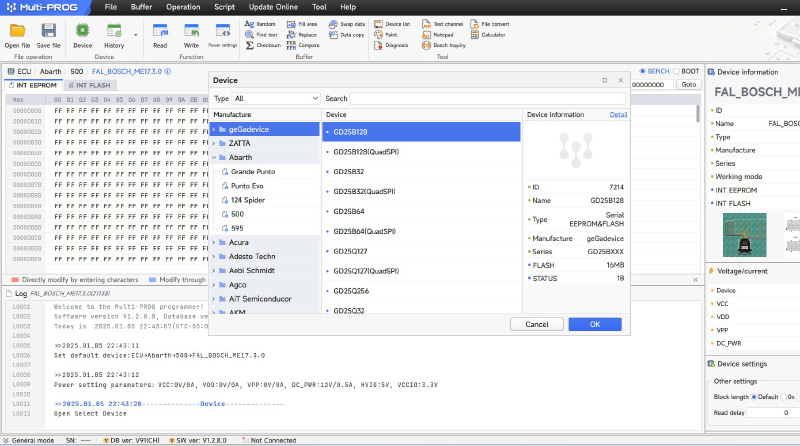The width and height of the screenshot is (800, 446).
Task: Select GD25Q127 in the device list
Action: (351, 251)
